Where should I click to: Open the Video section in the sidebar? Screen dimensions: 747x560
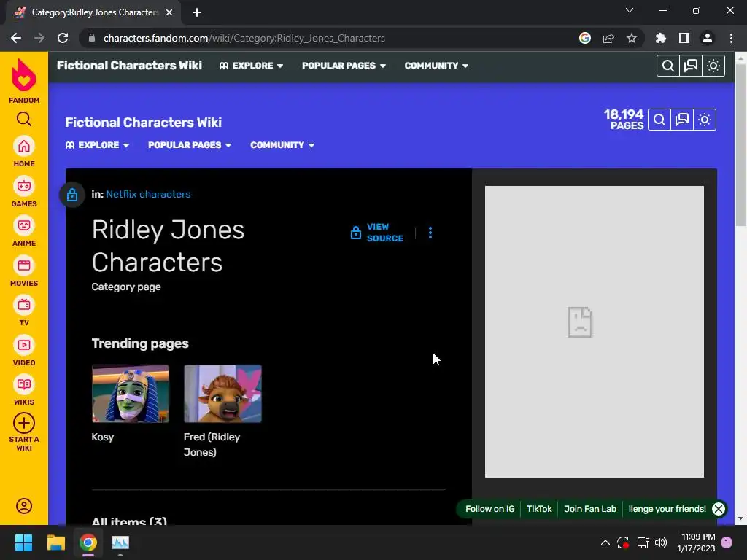24,351
